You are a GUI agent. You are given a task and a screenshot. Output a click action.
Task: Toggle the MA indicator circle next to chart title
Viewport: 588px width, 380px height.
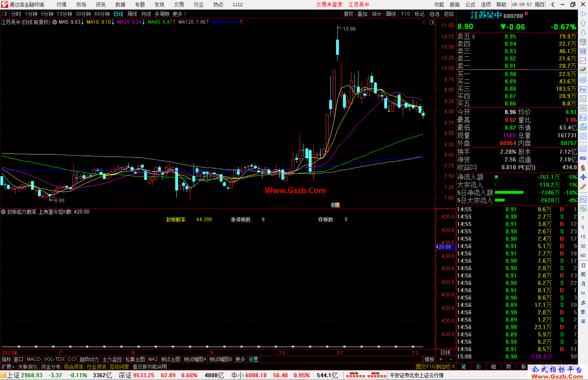[55, 22]
